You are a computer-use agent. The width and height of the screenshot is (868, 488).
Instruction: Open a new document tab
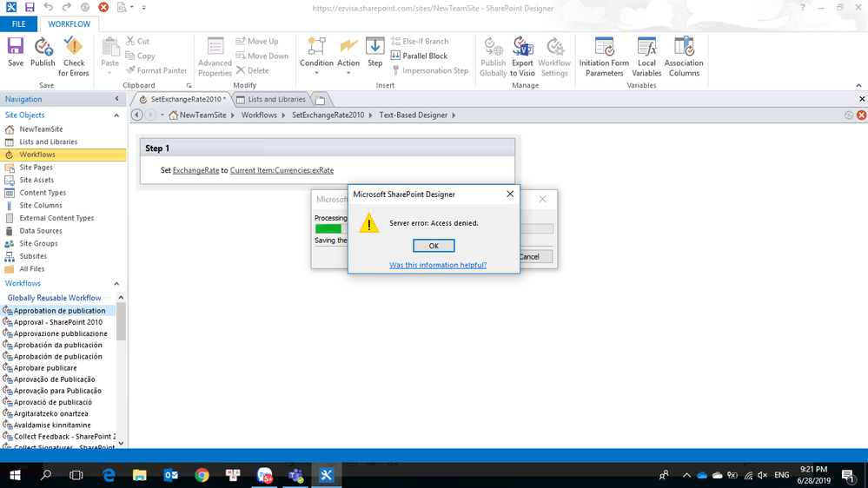click(x=320, y=100)
